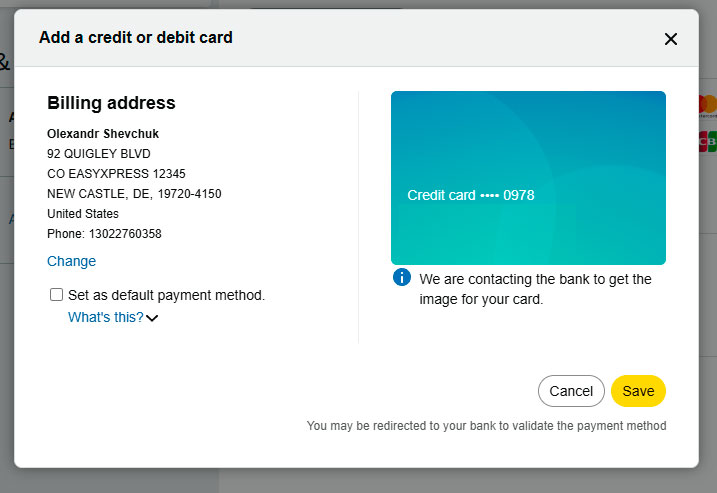Click the dialog title Add a credit or debit card

tap(135, 38)
